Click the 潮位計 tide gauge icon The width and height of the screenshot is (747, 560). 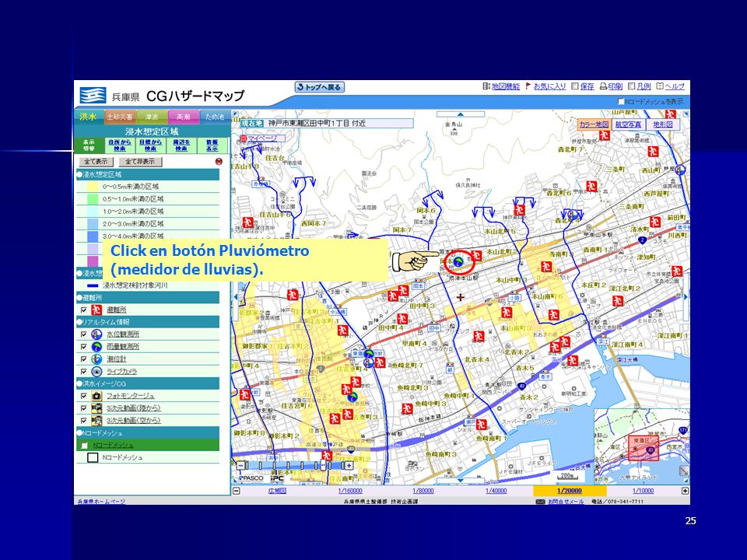pos(96,359)
